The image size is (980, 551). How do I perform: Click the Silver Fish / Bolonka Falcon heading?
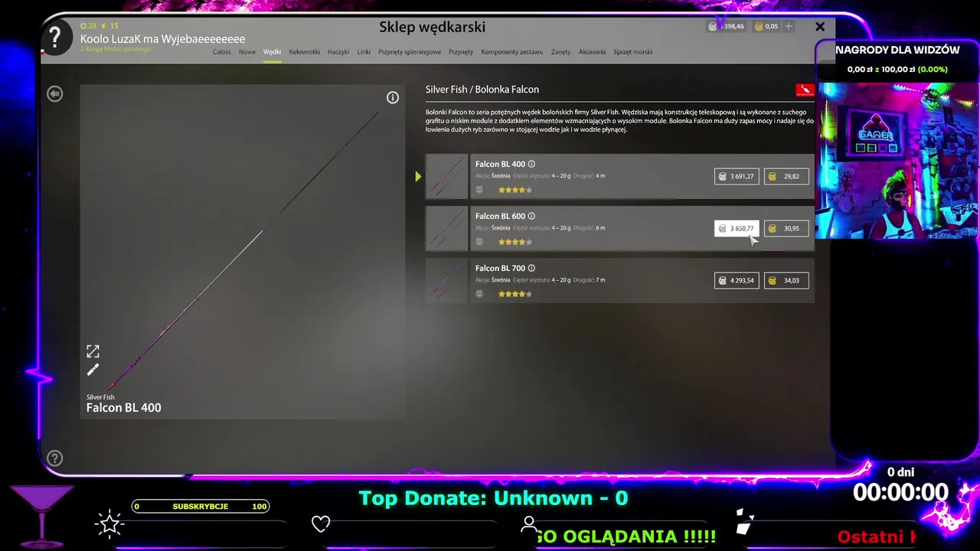[482, 90]
